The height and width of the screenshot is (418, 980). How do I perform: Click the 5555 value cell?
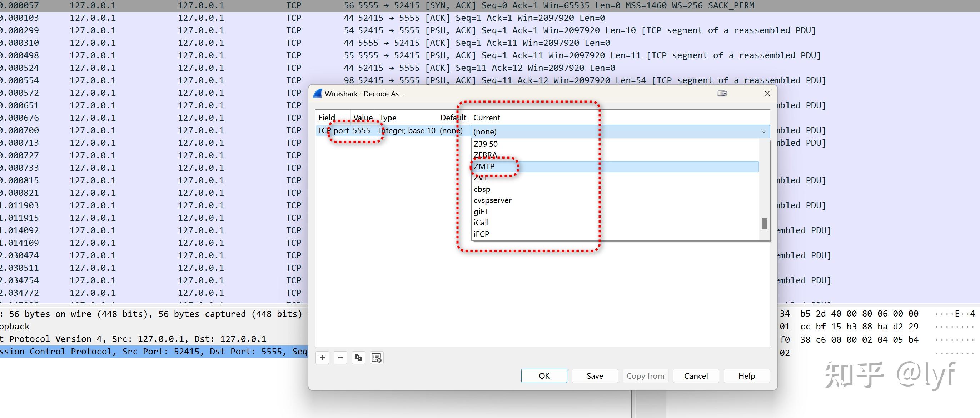361,131
